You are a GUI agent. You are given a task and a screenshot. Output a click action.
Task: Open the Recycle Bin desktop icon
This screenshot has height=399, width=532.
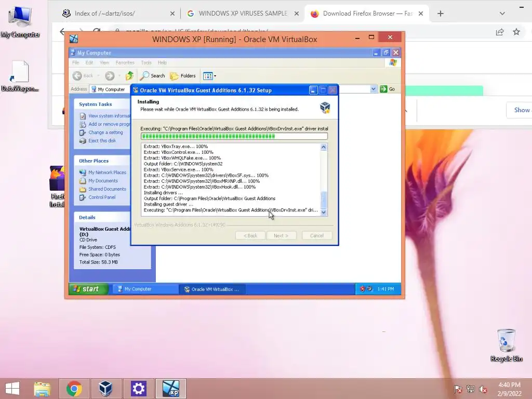[x=506, y=345]
